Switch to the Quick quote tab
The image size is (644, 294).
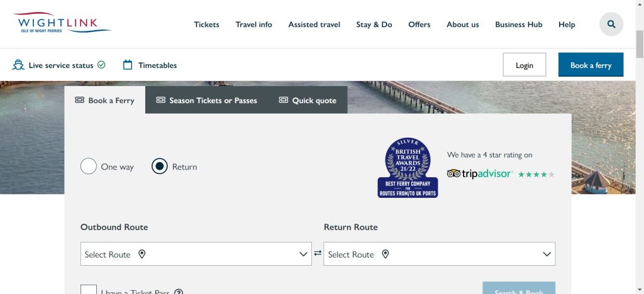pyautogui.click(x=308, y=100)
